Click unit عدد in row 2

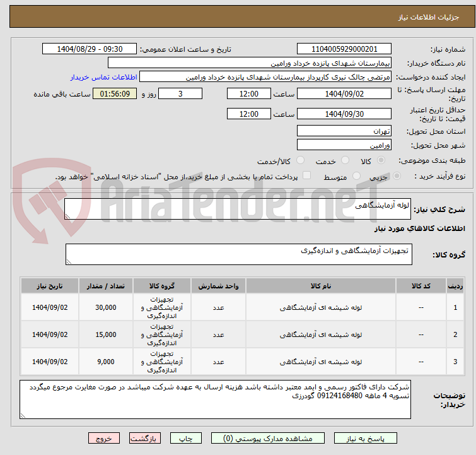tap(218, 334)
